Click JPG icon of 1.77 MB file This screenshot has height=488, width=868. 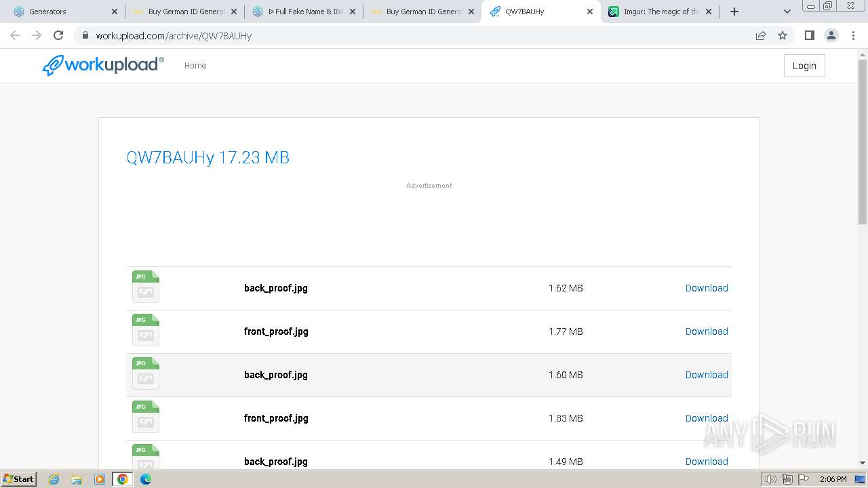(146, 330)
